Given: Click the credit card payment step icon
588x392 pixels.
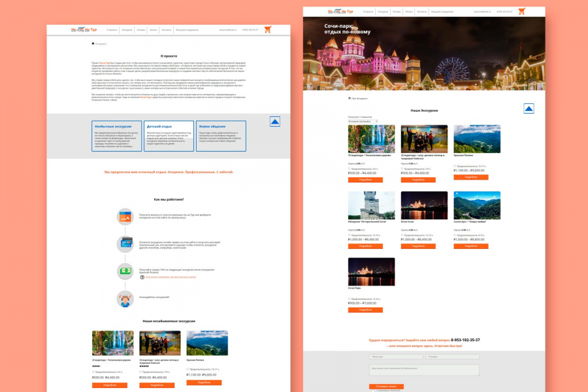Looking at the screenshot, I should click(125, 244).
